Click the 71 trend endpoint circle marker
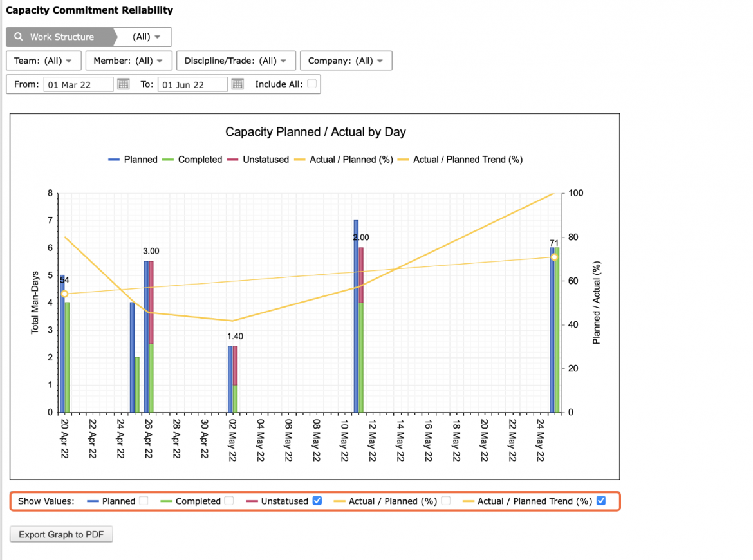Viewport: 753px width, 560px height. [554, 257]
